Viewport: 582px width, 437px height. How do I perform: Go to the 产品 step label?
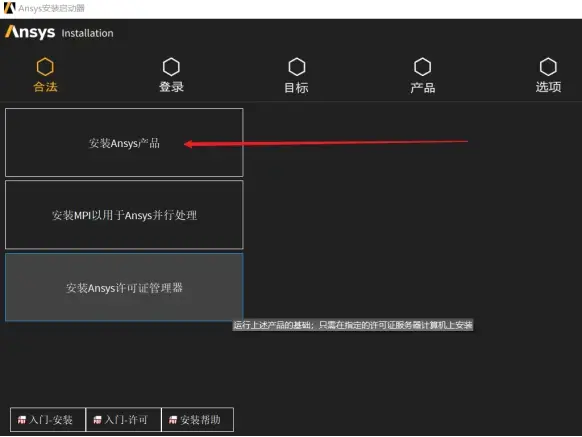tap(422, 88)
